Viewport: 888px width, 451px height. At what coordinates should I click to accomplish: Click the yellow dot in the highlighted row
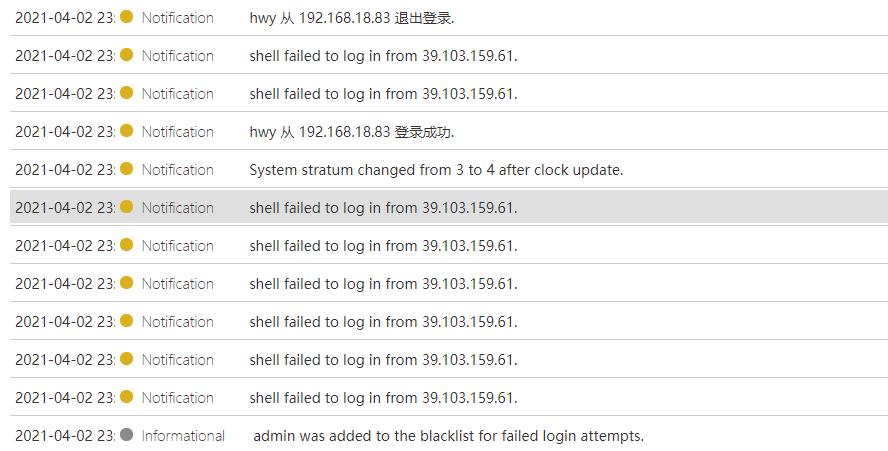(x=126, y=207)
